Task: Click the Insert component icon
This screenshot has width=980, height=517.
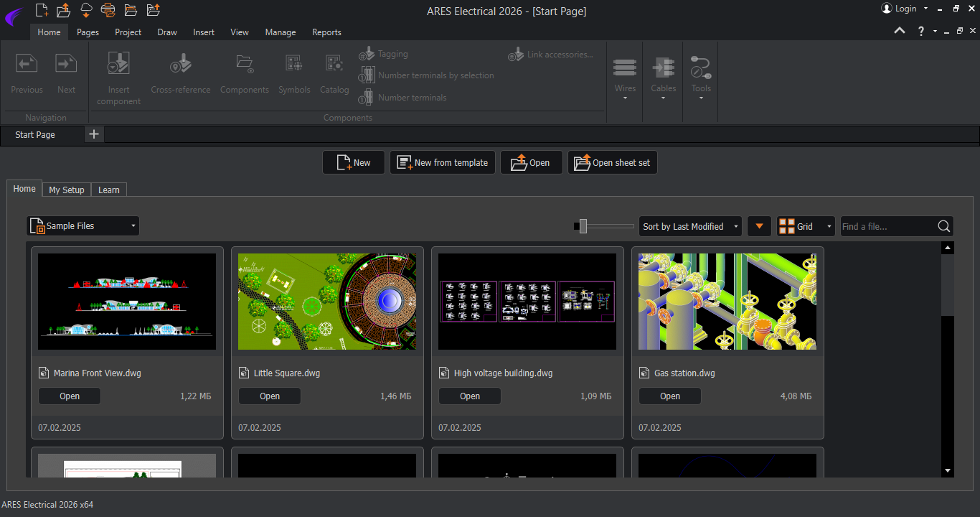Action: point(118,64)
